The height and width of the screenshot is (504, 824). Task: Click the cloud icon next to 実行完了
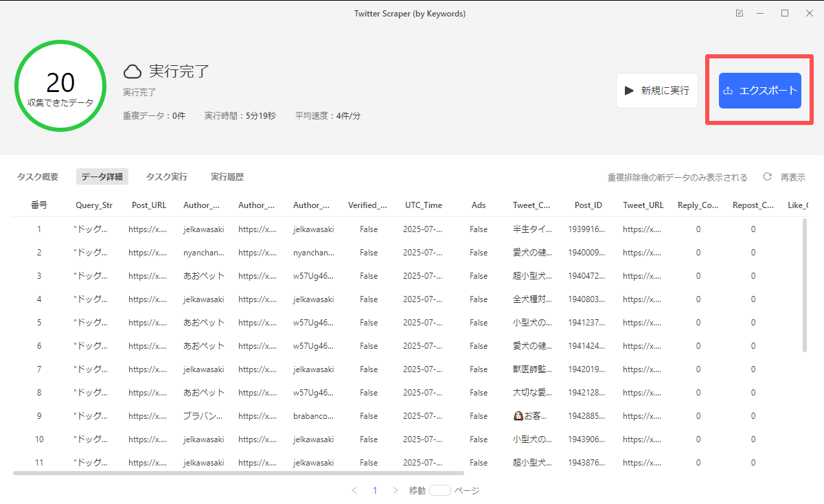(132, 71)
